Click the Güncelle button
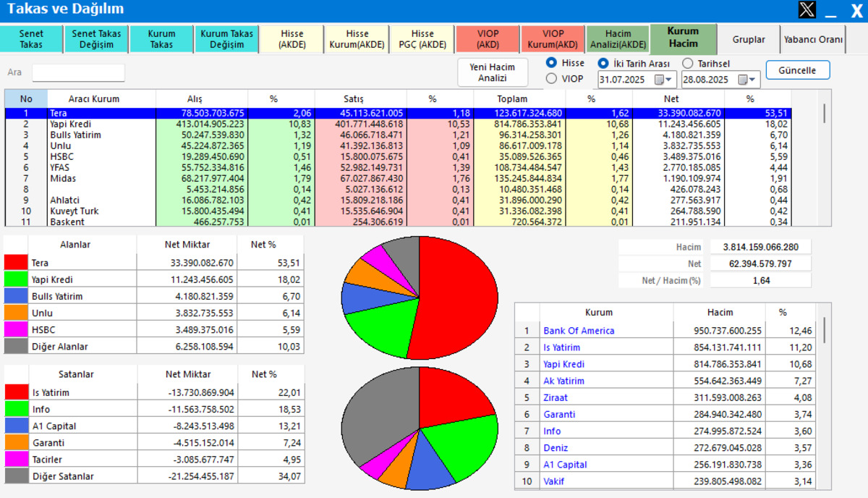The width and height of the screenshot is (868, 498). (796, 70)
